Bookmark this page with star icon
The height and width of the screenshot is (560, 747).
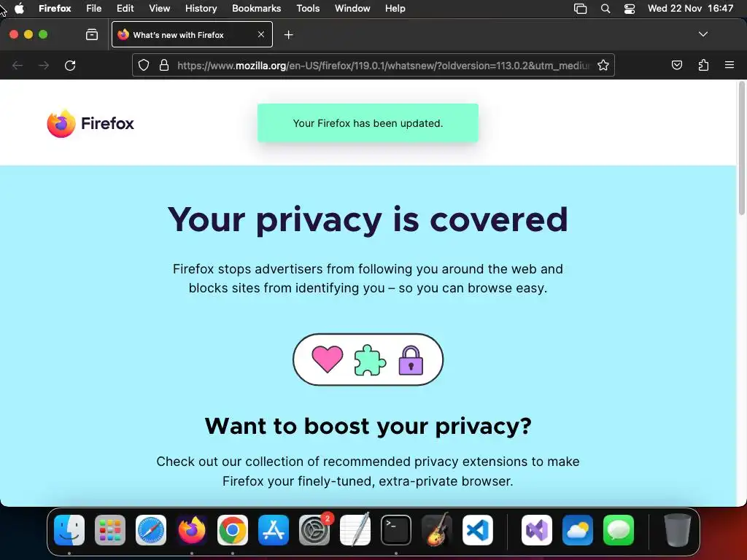click(x=603, y=65)
